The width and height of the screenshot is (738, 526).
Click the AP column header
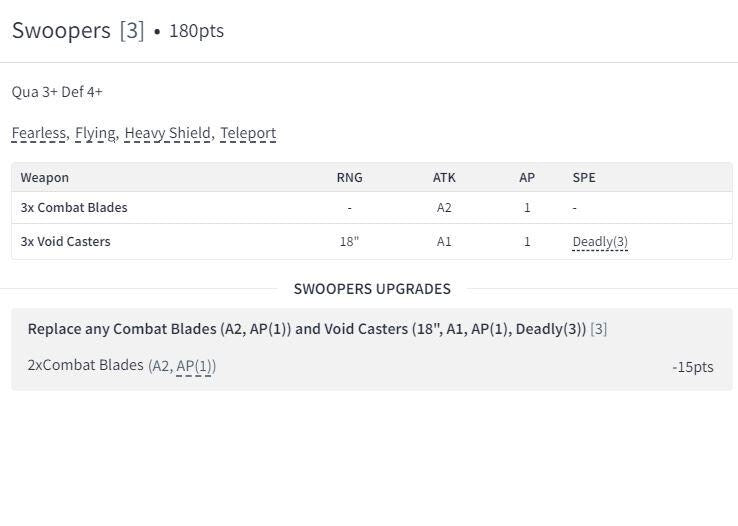[x=527, y=178]
